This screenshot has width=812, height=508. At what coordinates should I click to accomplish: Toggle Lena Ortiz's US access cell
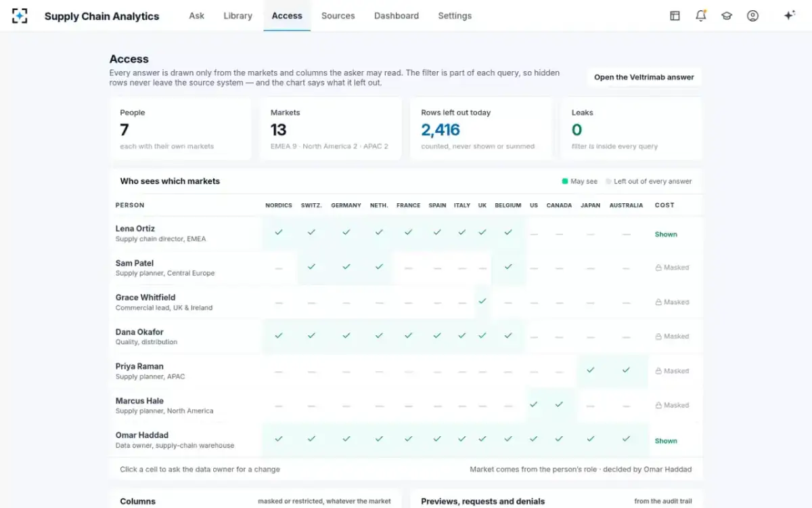(x=534, y=234)
